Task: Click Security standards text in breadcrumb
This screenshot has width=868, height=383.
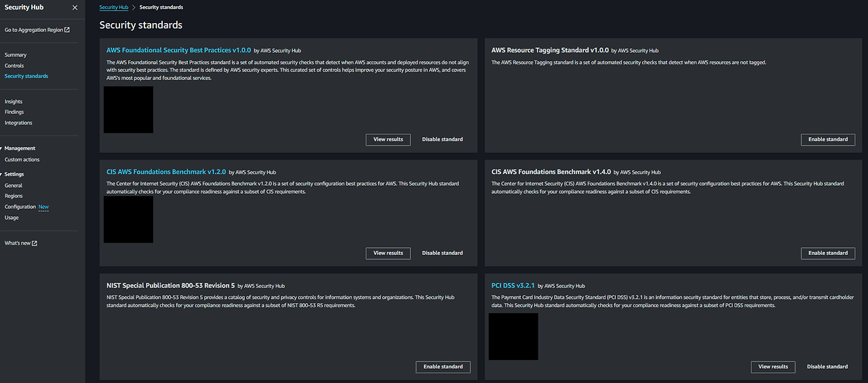Action: tap(161, 7)
